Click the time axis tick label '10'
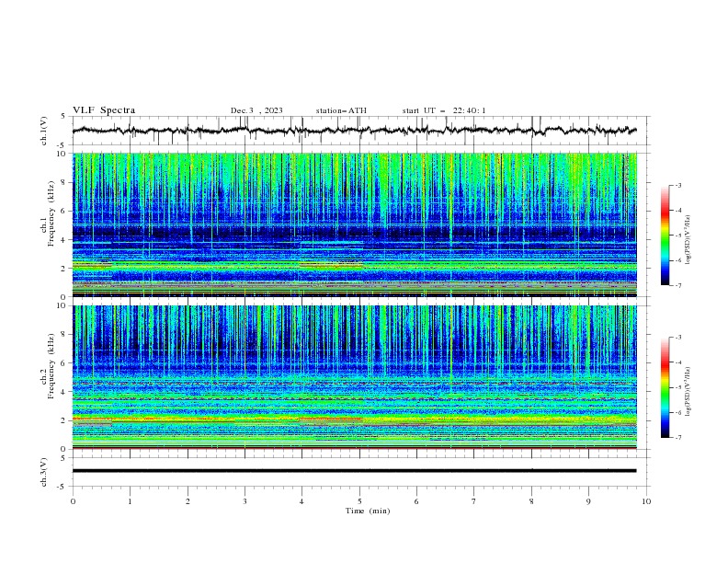 click(x=646, y=501)
